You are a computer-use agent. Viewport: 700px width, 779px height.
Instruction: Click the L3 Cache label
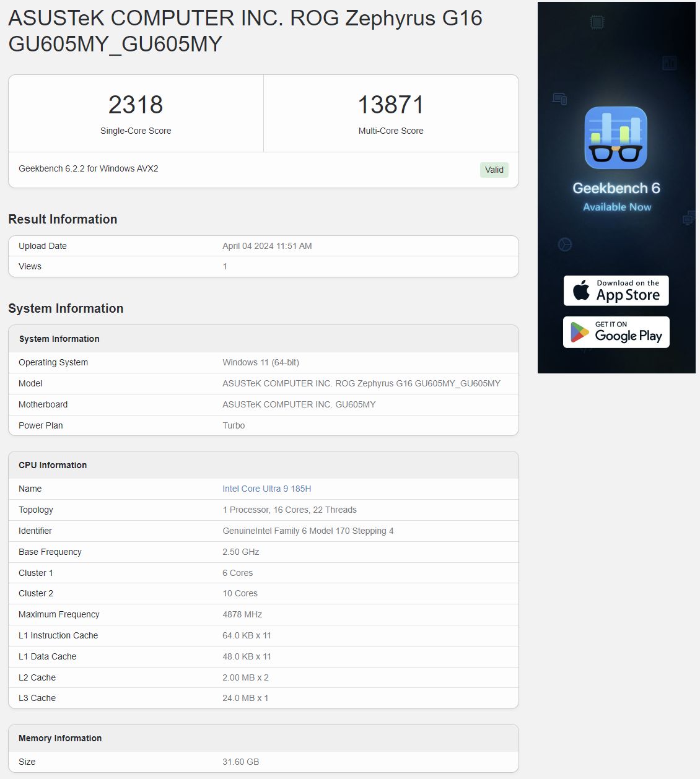tap(37, 698)
